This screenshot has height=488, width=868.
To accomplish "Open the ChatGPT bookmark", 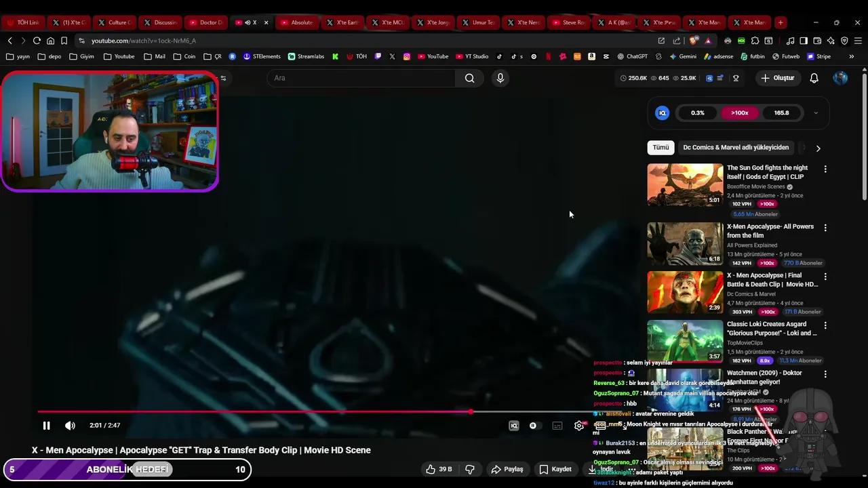I will (x=632, y=57).
